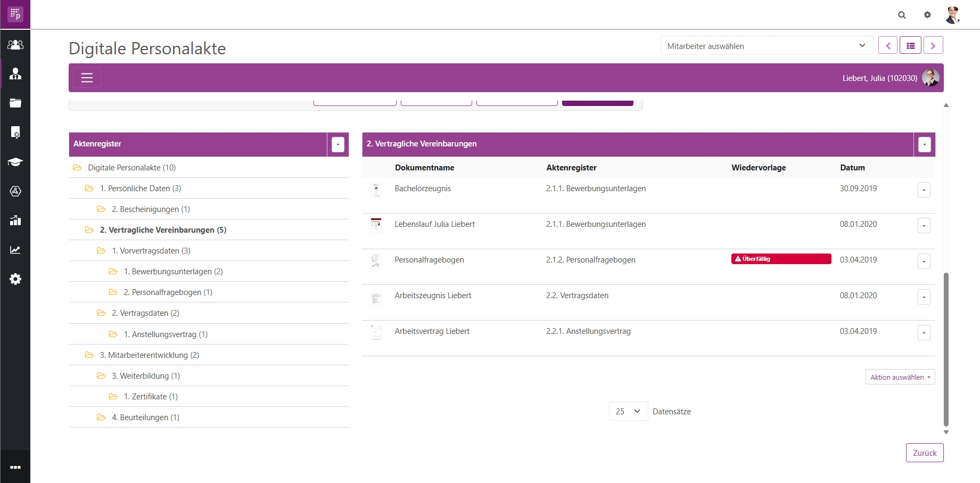Open the Mitarbeiter auswählen dropdown

click(767, 46)
